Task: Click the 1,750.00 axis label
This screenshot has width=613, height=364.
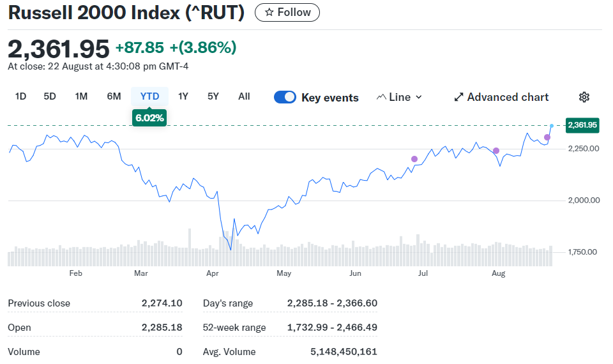Action: click(x=582, y=252)
